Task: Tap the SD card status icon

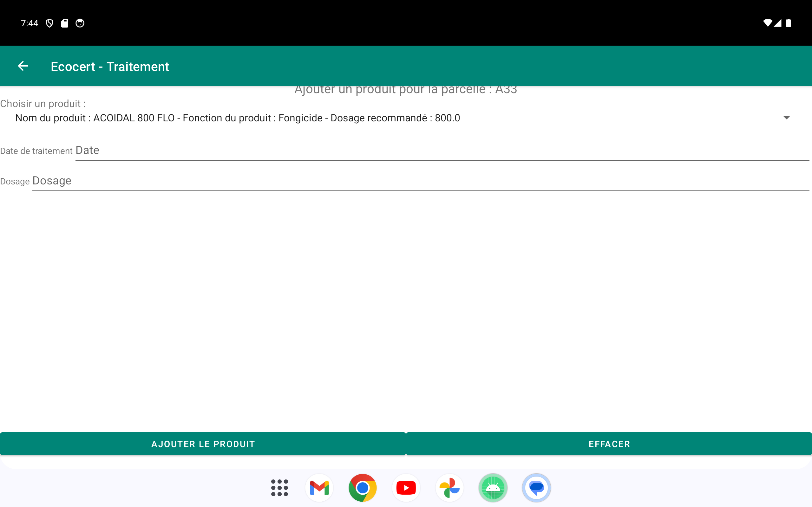Action: click(x=65, y=23)
